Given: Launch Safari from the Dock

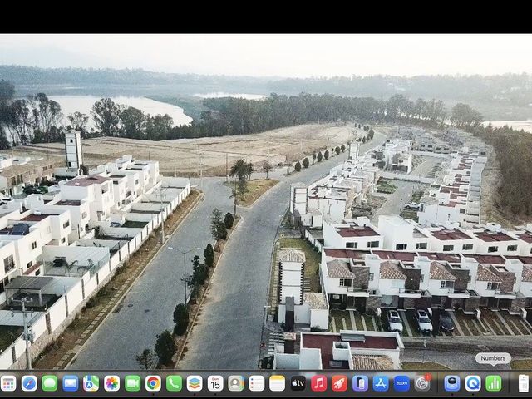Looking at the screenshot, I should 29,383.
